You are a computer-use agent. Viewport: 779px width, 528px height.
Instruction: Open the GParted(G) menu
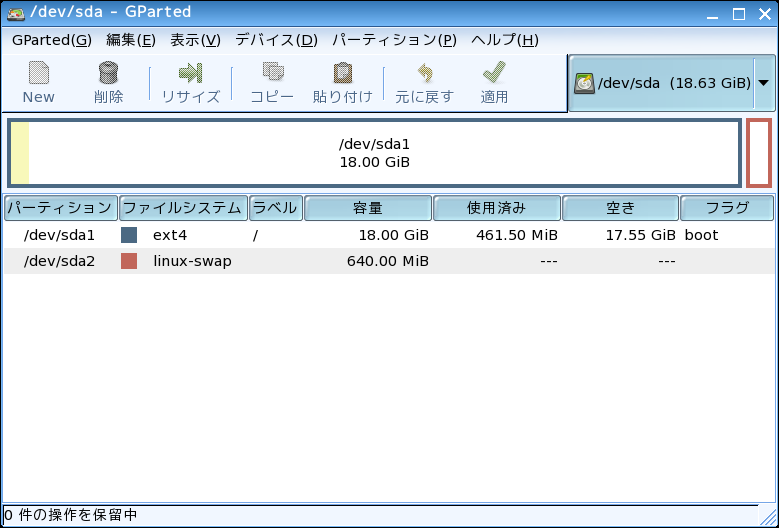point(52,40)
